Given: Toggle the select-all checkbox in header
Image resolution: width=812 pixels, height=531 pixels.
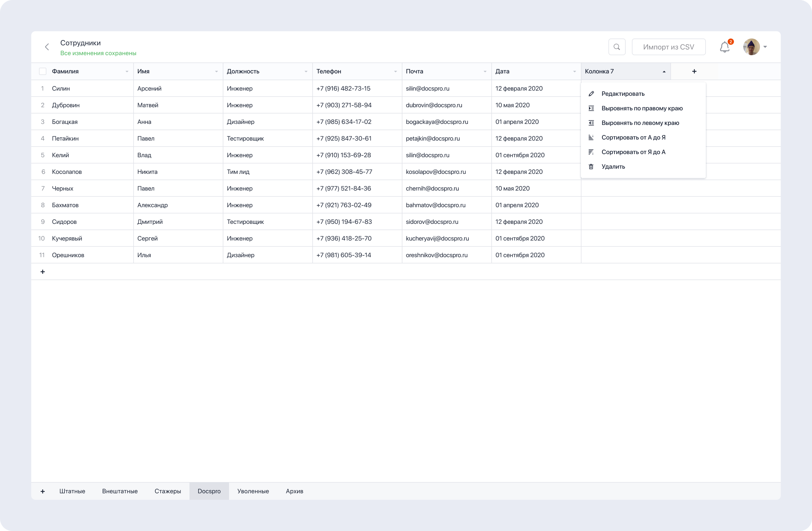Looking at the screenshot, I should 43,71.
